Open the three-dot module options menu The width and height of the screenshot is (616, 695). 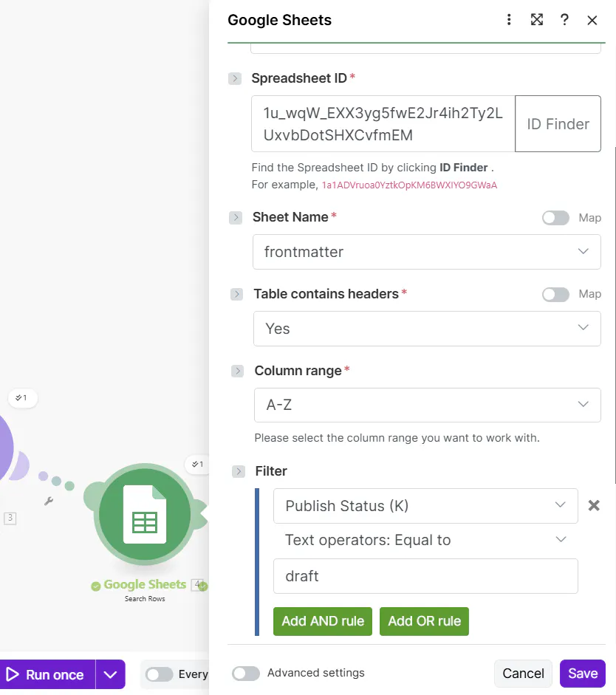tap(509, 20)
